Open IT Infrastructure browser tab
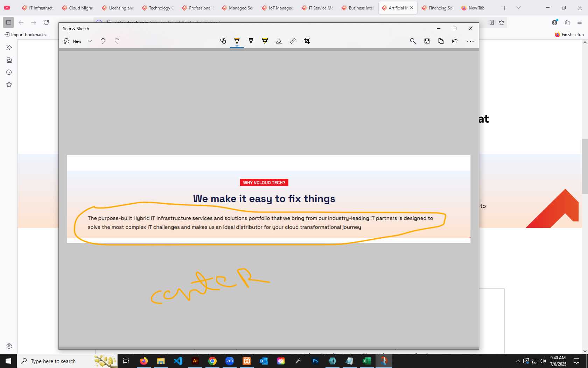Viewport: 588px width, 368px height. click(38, 8)
